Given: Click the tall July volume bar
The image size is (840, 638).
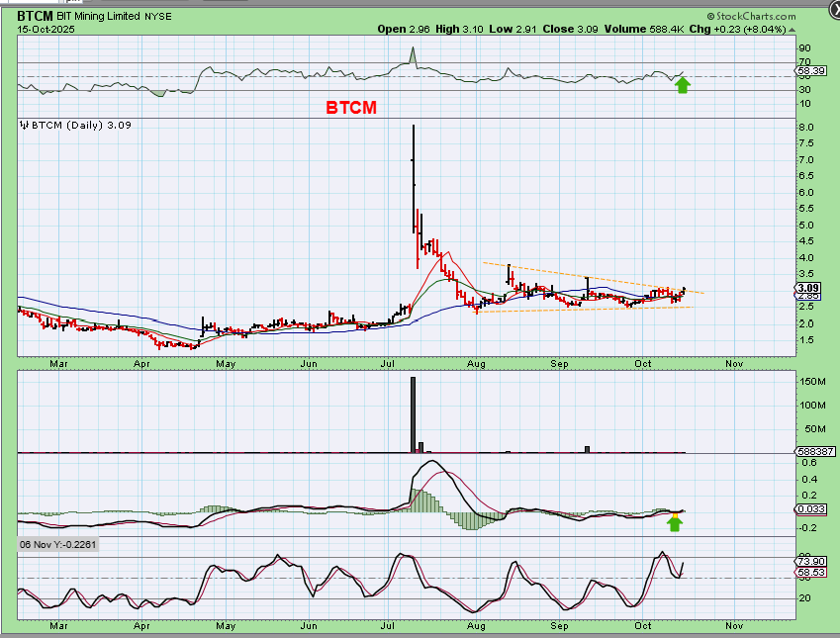Looking at the screenshot, I should coord(413,414).
